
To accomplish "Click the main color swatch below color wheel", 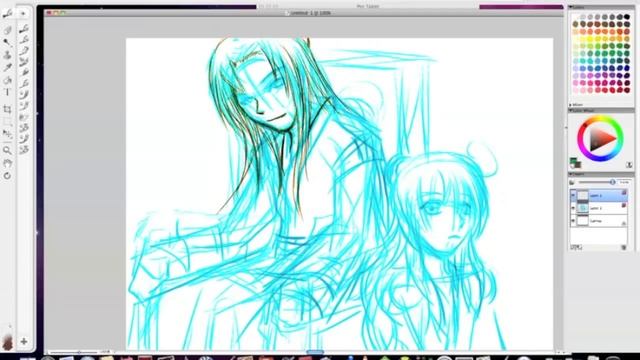I will (573, 161).
